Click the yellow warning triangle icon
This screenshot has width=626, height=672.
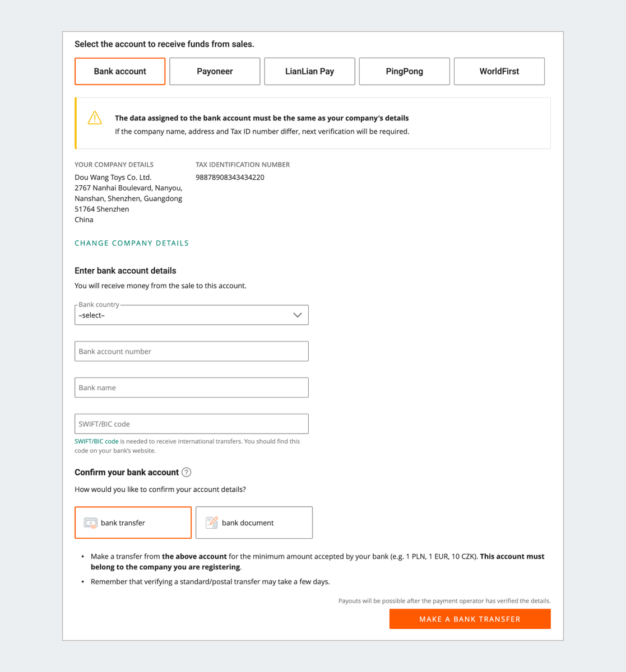pos(95,118)
